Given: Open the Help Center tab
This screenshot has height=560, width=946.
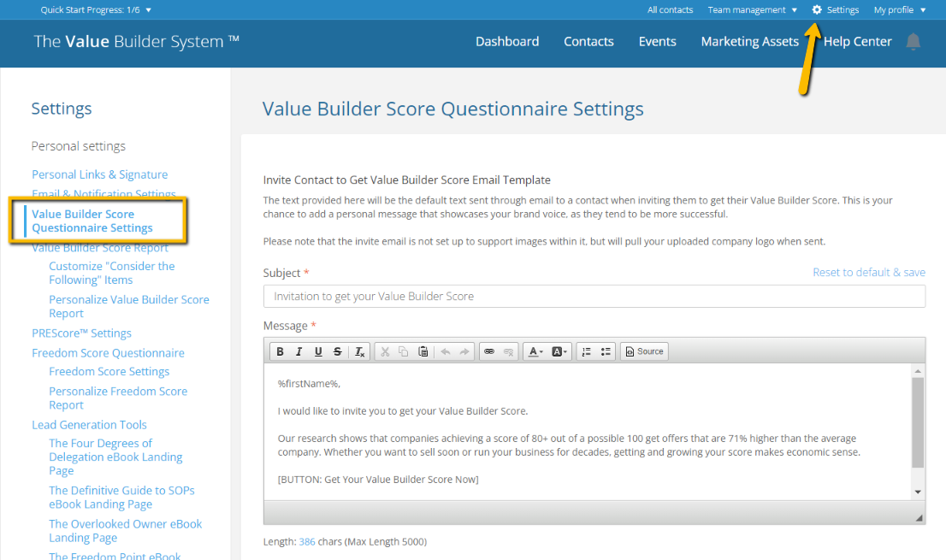Looking at the screenshot, I should [857, 42].
